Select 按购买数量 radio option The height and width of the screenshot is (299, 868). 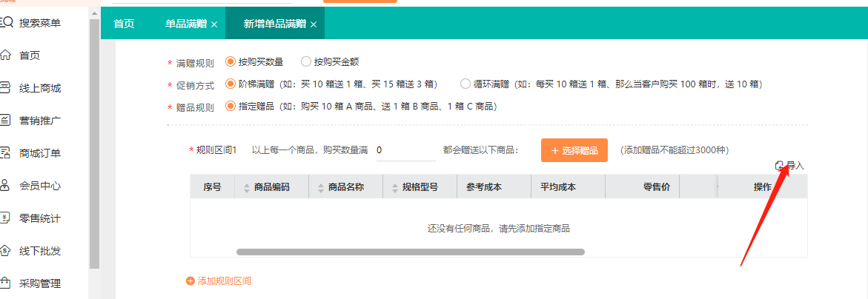(x=231, y=62)
